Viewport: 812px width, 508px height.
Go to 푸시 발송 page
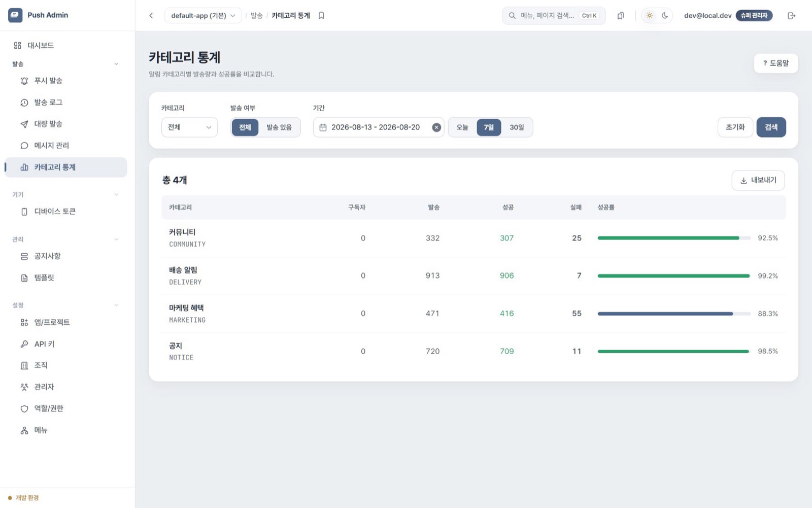[x=66, y=81]
